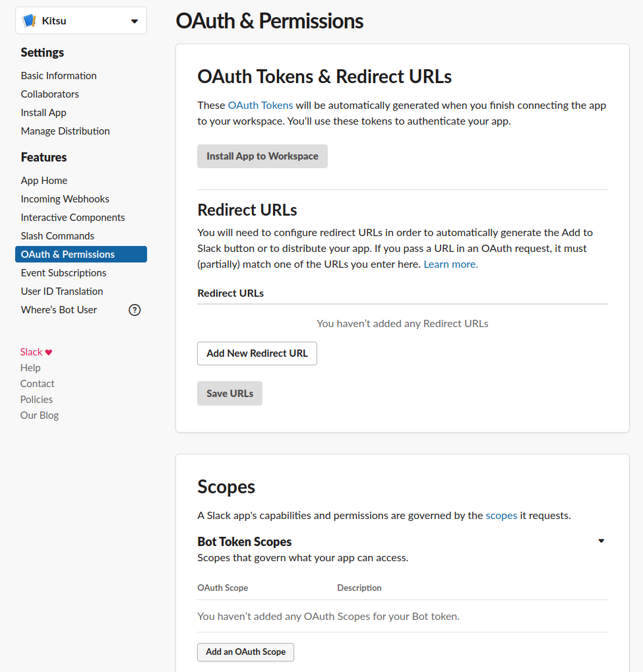Collapse the Bot Token Scopes section arrow
This screenshot has height=672, width=643.
(x=601, y=541)
